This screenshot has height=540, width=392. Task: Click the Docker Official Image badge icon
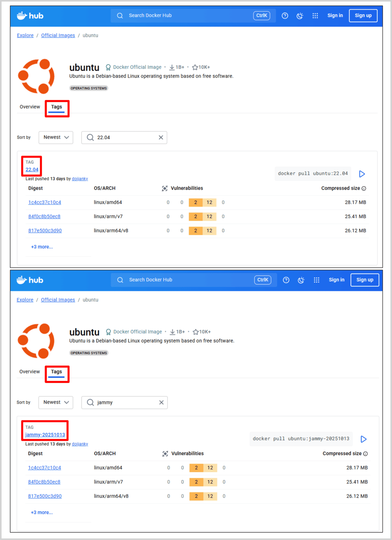click(108, 67)
